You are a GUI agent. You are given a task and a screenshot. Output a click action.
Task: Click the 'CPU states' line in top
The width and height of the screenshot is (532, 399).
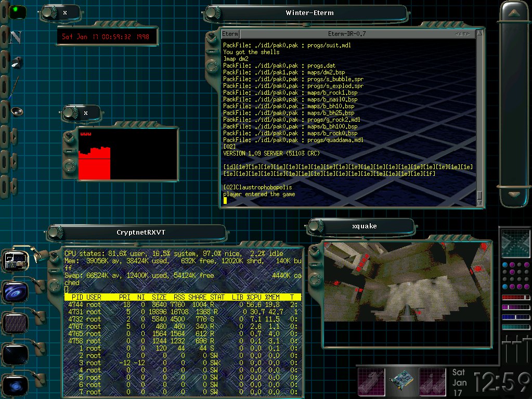174,253
